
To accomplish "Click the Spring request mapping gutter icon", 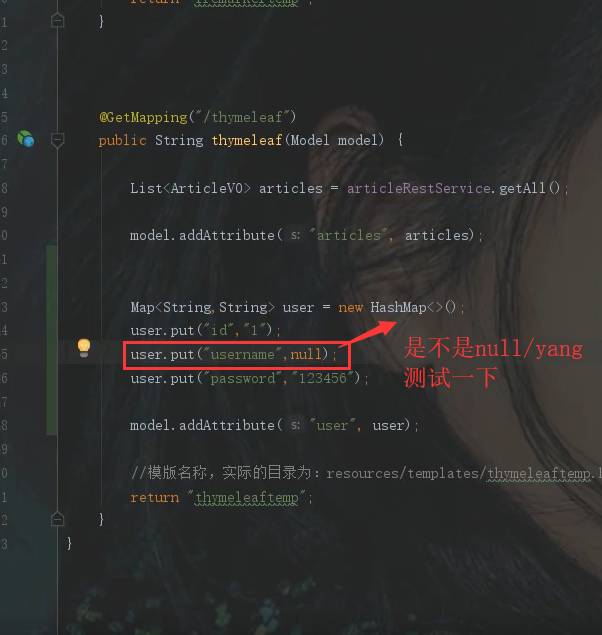I will pos(26,139).
